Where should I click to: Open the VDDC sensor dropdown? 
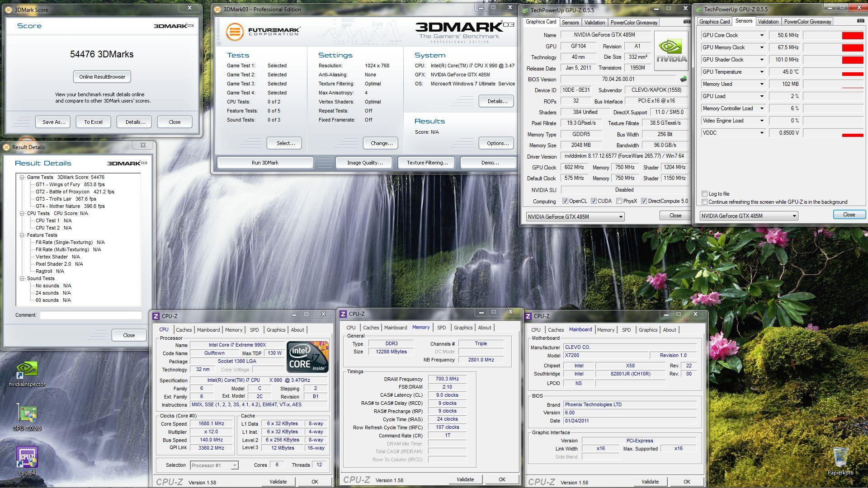pyautogui.click(x=761, y=133)
